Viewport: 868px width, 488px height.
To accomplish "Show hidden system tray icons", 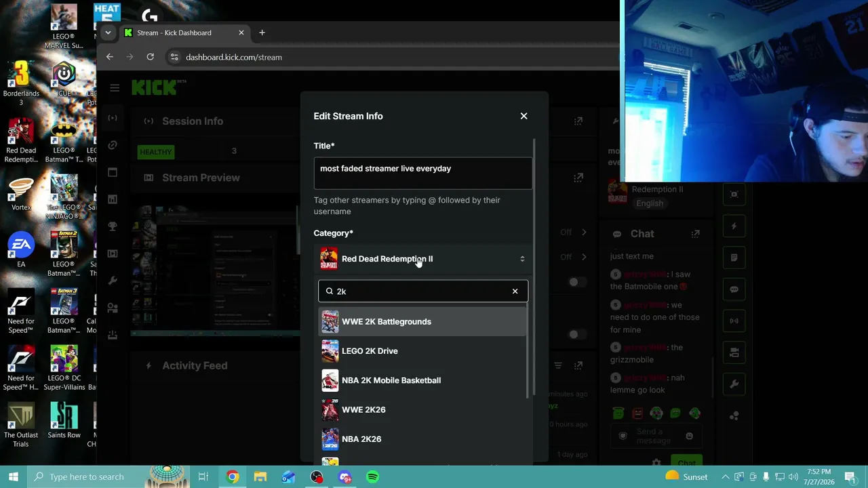I will click(725, 476).
